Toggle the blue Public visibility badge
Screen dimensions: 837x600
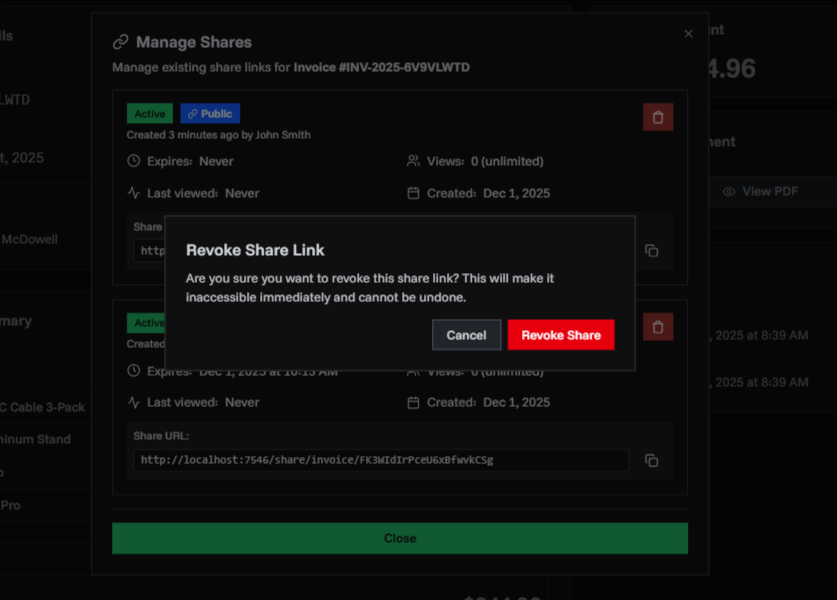click(x=209, y=113)
